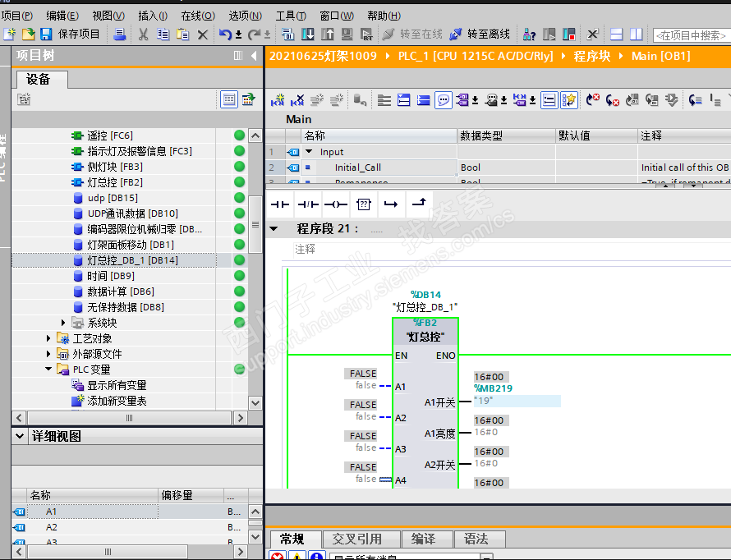
Task: Click the undo arrow icon
Action: pos(224,34)
